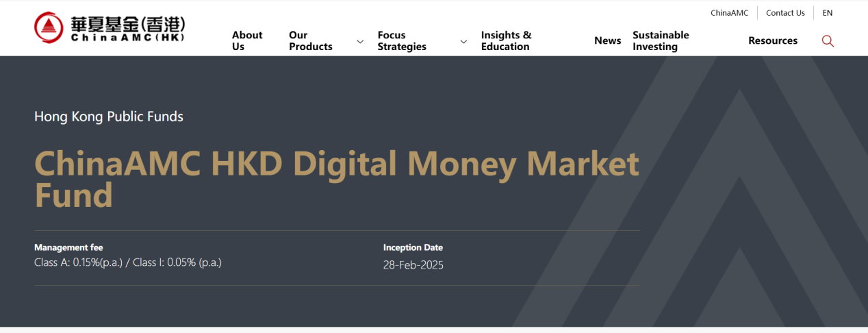Click the Inception Date label
The image size is (868, 333).
point(413,247)
